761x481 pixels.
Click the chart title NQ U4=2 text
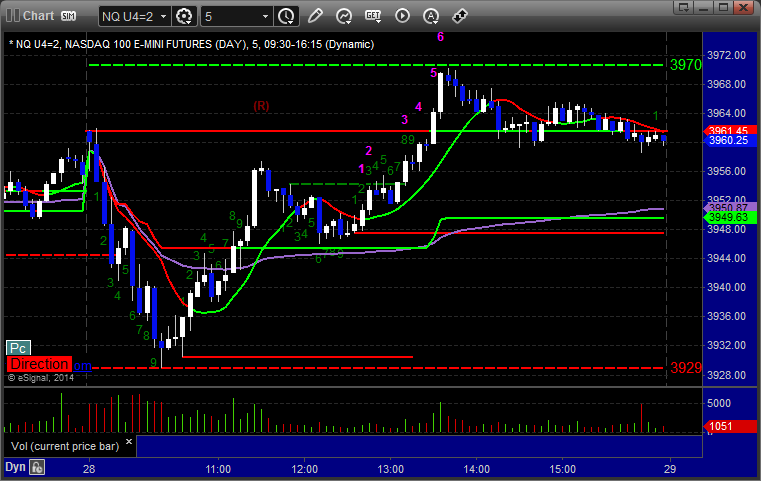click(x=191, y=44)
